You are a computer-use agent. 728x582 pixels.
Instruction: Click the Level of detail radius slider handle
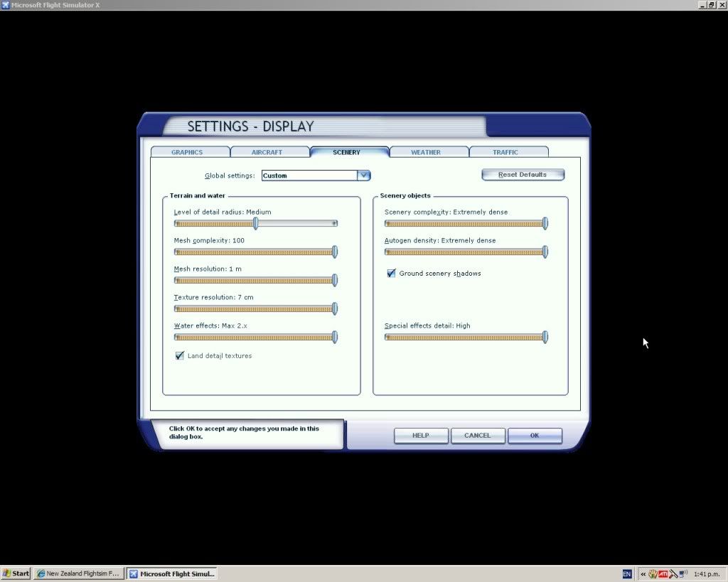pyautogui.click(x=256, y=224)
